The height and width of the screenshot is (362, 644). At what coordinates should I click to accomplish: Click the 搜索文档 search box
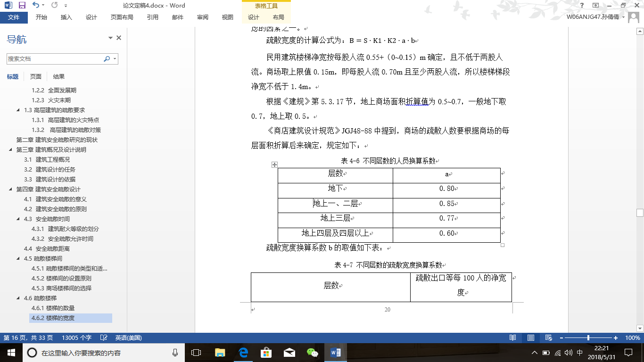[x=55, y=59]
